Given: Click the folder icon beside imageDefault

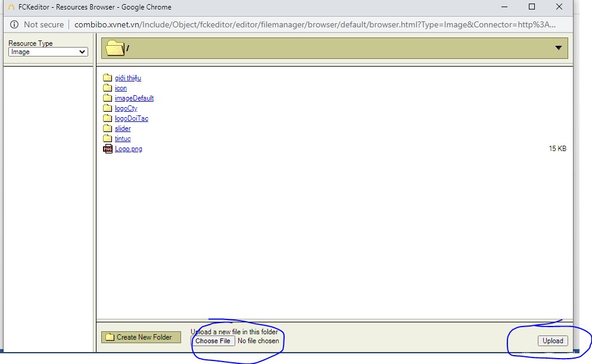Looking at the screenshot, I should point(107,98).
